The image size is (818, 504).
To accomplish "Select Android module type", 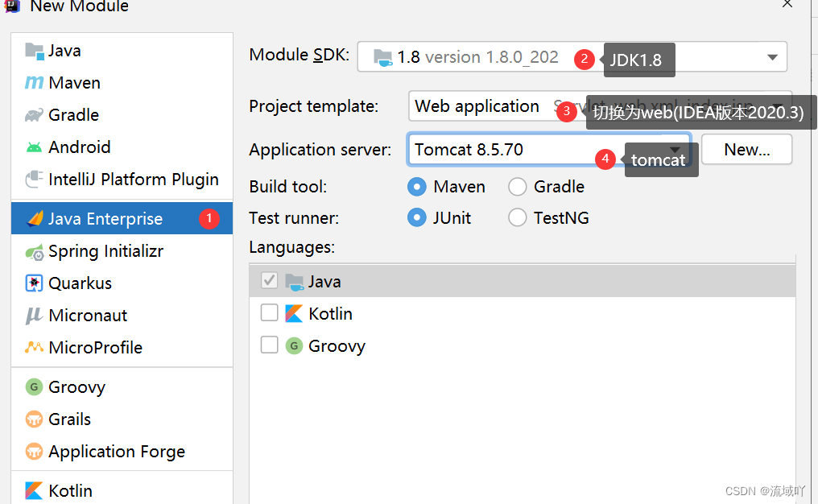I will [x=122, y=147].
